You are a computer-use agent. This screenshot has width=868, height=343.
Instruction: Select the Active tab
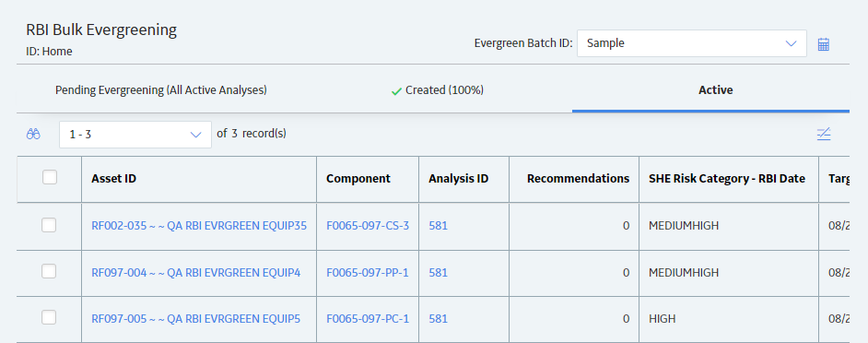click(x=716, y=90)
